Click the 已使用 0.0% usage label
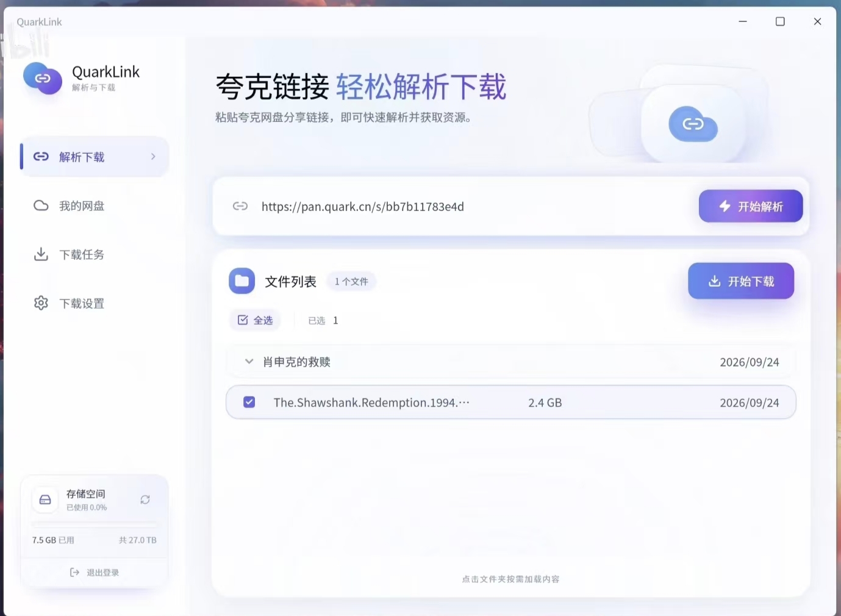The height and width of the screenshot is (616, 841). tap(87, 507)
